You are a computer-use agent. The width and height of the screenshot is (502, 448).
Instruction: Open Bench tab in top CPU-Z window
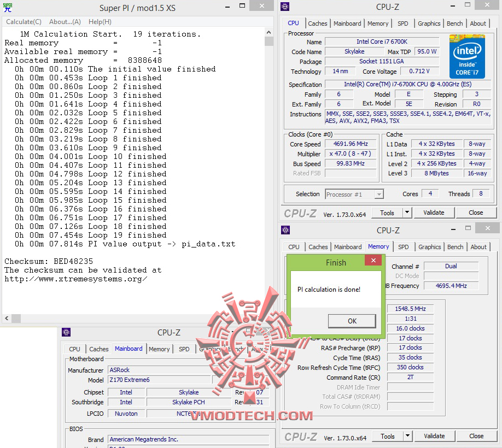pyautogui.click(x=454, y=23)
